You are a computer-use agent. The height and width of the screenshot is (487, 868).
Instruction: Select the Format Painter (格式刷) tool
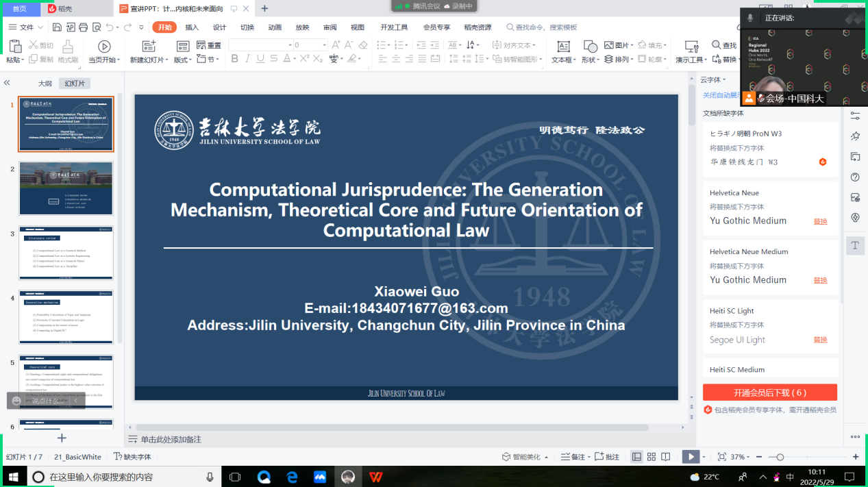click(x=68, y=52)
